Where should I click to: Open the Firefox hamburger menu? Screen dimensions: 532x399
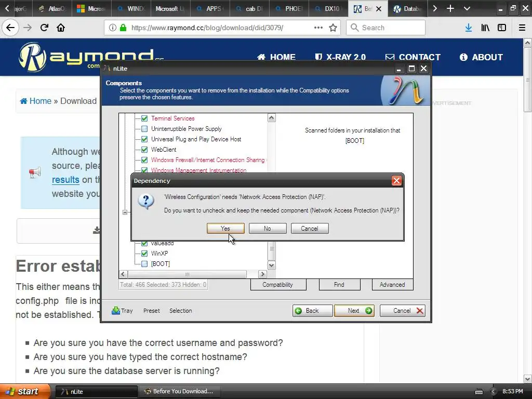(522, 28)
